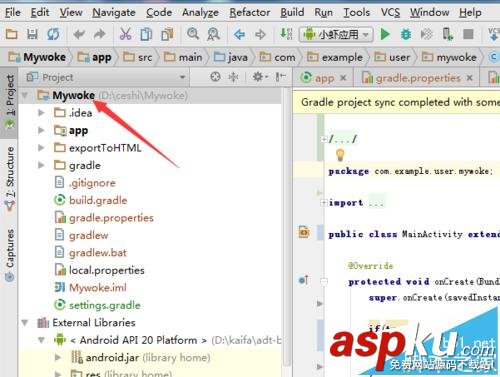Click the Find magnifier icon
The image size is (500, 377).
pyautogui.click(x=193, y=34)
